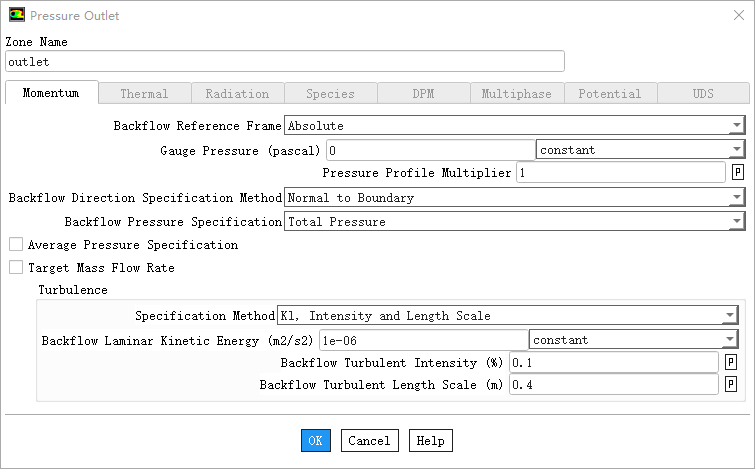Enable Average Pressure Specification checkbox
755x469 pixels.
click(15, 245)
